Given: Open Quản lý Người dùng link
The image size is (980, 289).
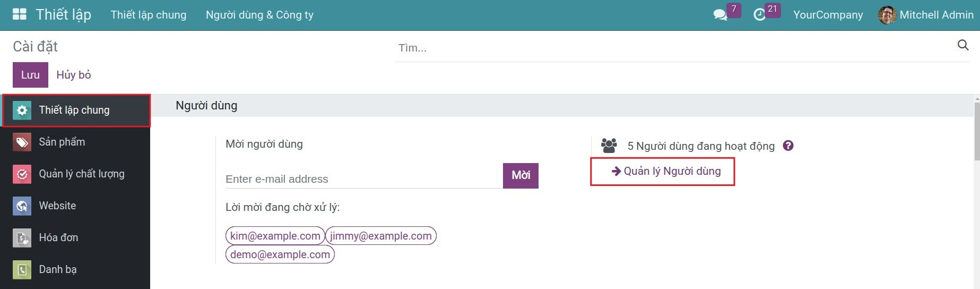Looking at the screenshot, I should point(666,171).
